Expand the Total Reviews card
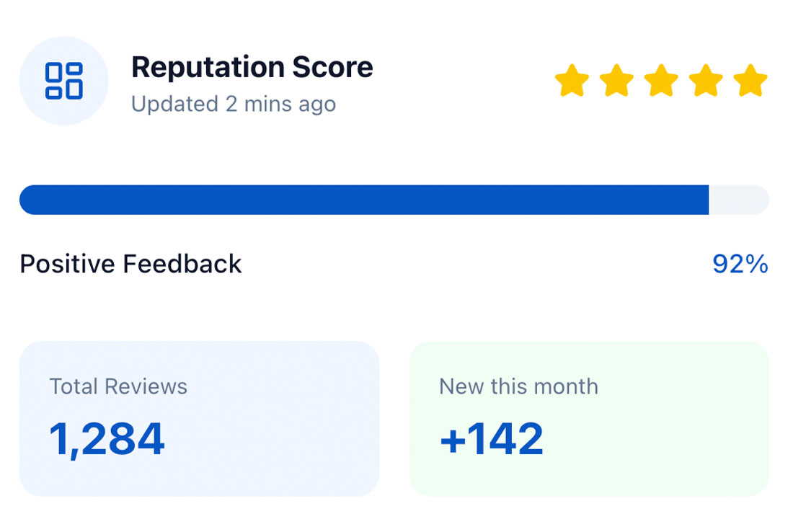The height and width of the screenshot is (532, 793). (x=200, y=418)
